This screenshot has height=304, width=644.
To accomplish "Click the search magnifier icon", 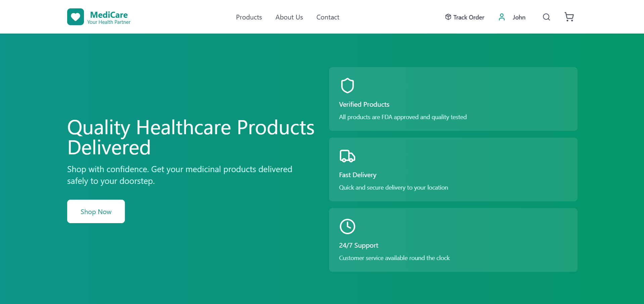I will click(x=546, y=17).
